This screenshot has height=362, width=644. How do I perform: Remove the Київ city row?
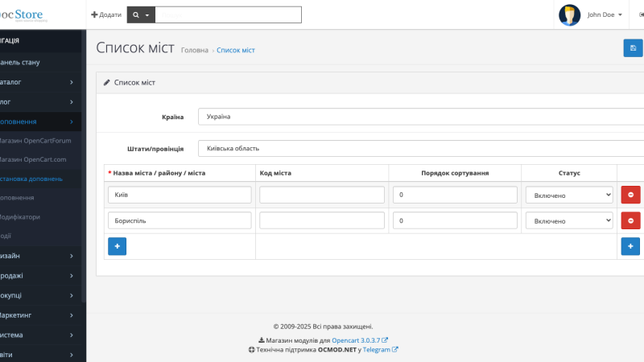(x=630, y=195)
